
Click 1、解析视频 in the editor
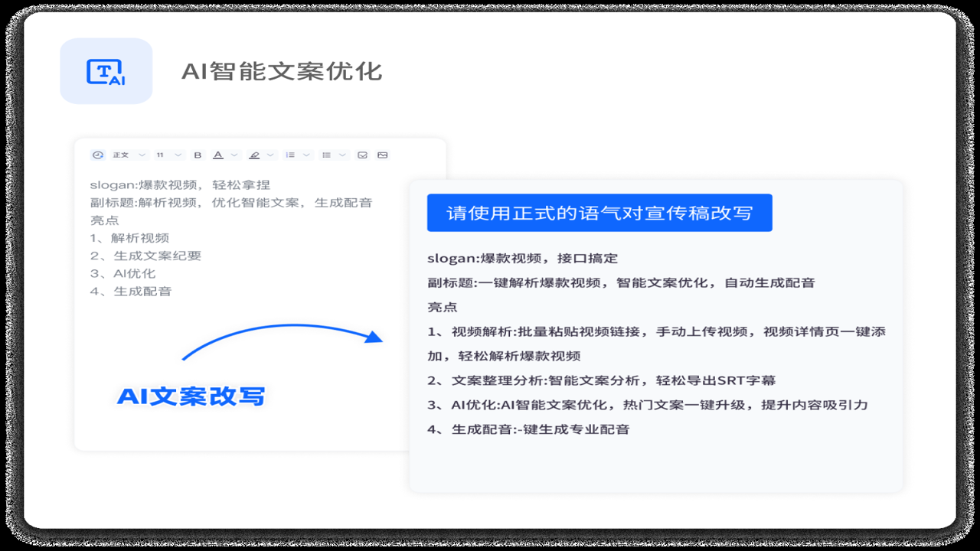129,238
